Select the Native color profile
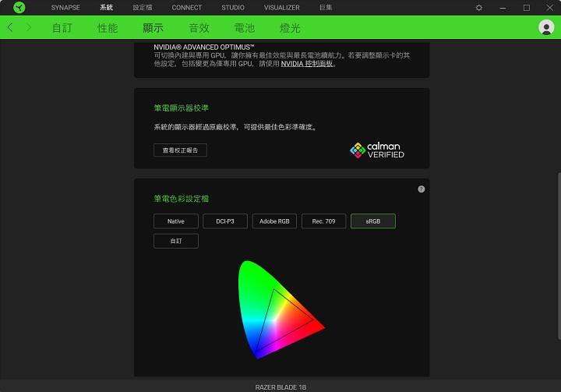The height and width of the screenshot is (392, 561). pyautogui.click(x=175, y=221)
